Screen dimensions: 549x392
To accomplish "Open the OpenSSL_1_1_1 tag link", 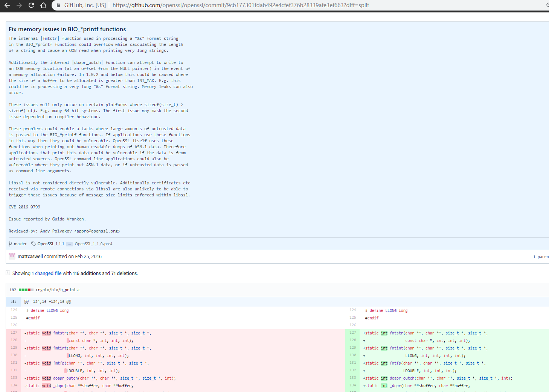I will 50,244.
